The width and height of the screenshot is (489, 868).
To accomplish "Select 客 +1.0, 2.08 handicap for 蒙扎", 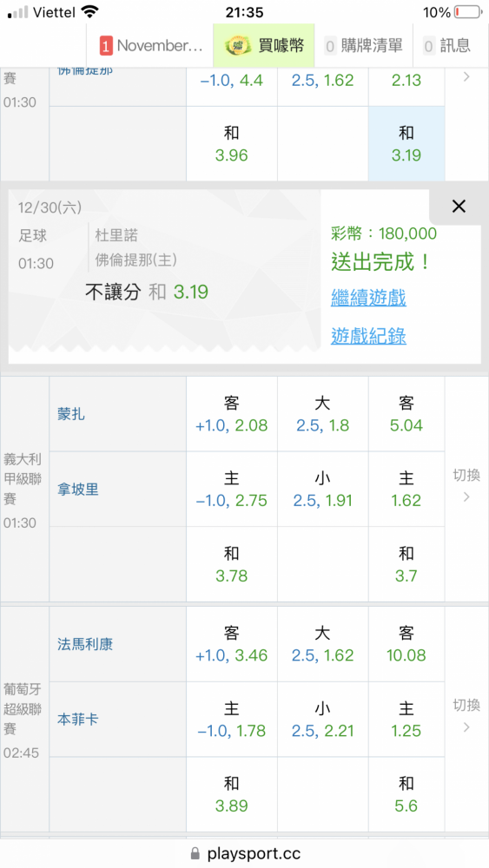I will (232, 414).
